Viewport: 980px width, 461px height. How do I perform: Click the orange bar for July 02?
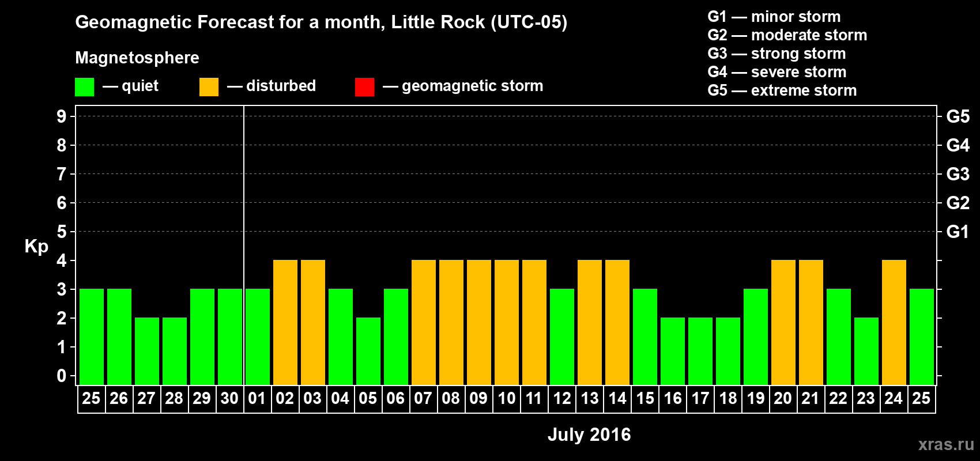coord(285,322)
